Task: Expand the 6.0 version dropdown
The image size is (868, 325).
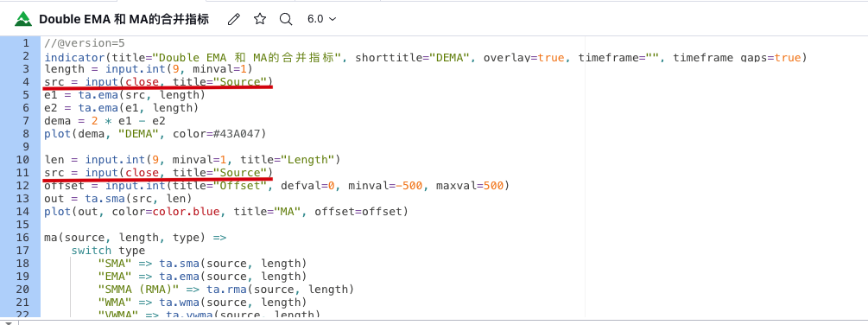Action: [321, 19]
